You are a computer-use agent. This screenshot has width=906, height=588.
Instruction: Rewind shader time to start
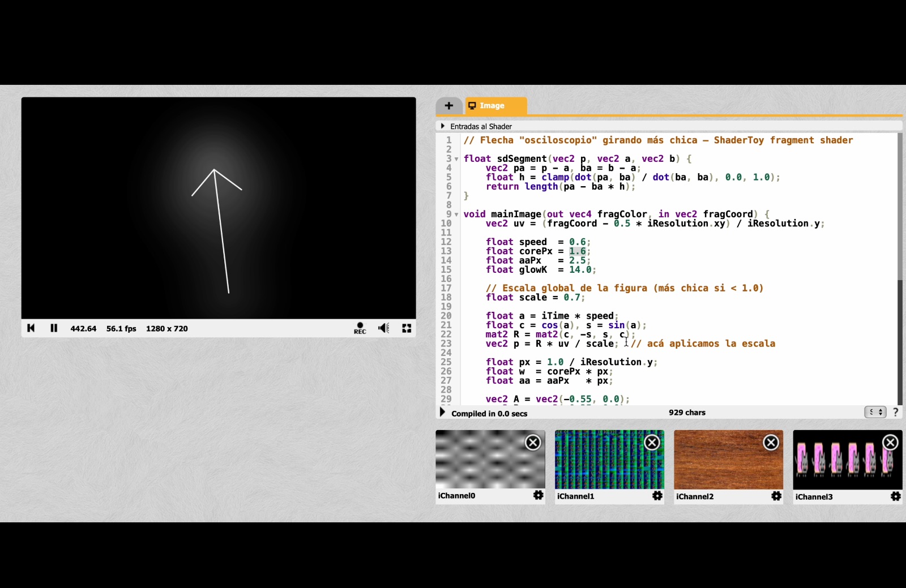tap(31, 328)
